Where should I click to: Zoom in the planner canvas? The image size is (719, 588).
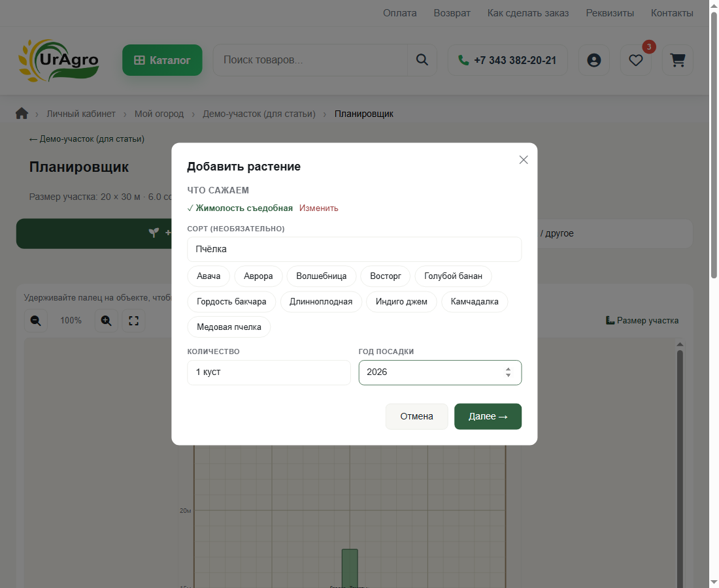[107, 320]
